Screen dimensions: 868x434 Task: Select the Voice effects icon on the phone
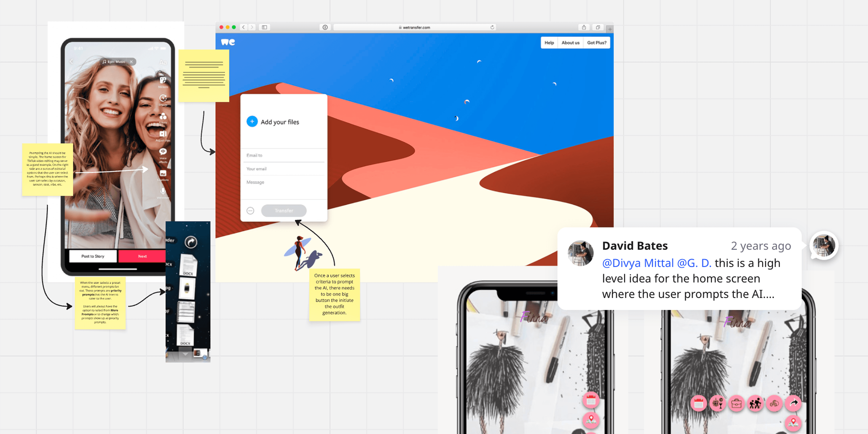pos(163,151)
